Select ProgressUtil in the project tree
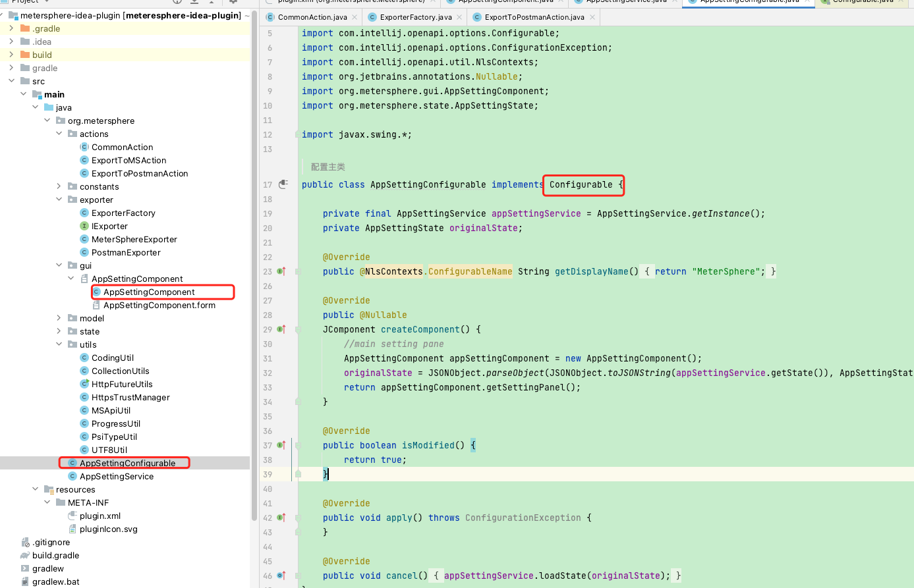Viewport: 914px width, 588px height. tap(116, 423)
